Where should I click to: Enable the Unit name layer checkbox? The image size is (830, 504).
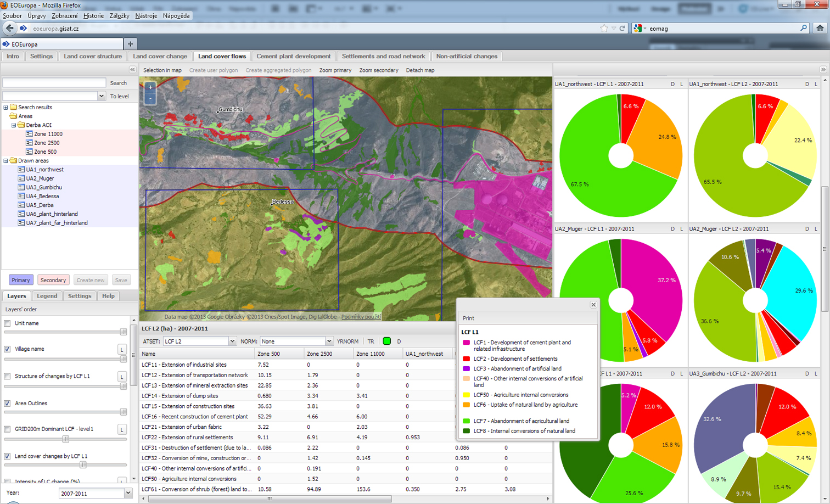click(8, 323)
